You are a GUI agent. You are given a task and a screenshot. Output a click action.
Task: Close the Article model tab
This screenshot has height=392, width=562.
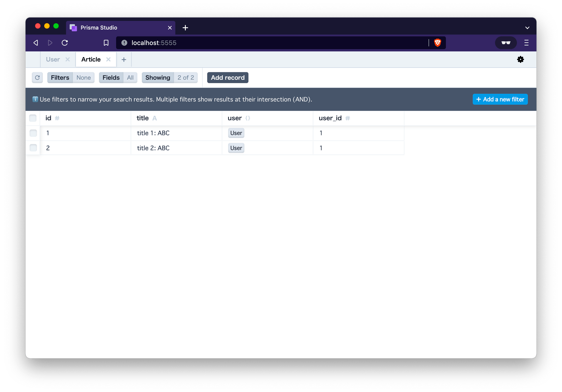(108, 59)
